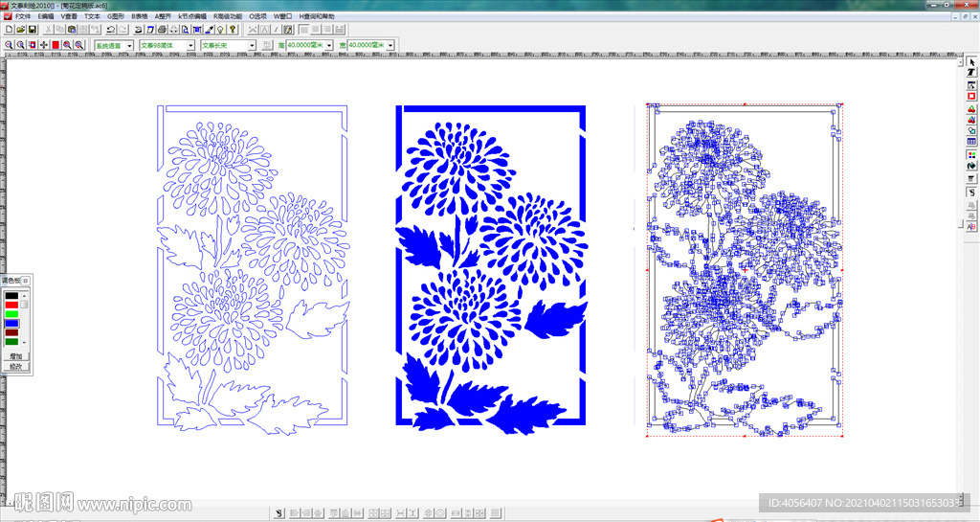Select the dark red maroon swatch
This screenshot has height=522, width=980.
[11, 332]
